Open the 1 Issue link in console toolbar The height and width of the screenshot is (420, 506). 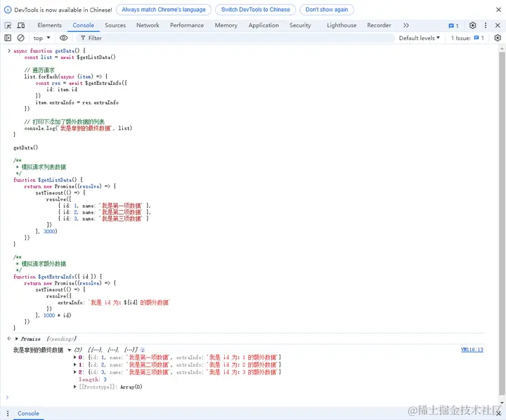467,38
